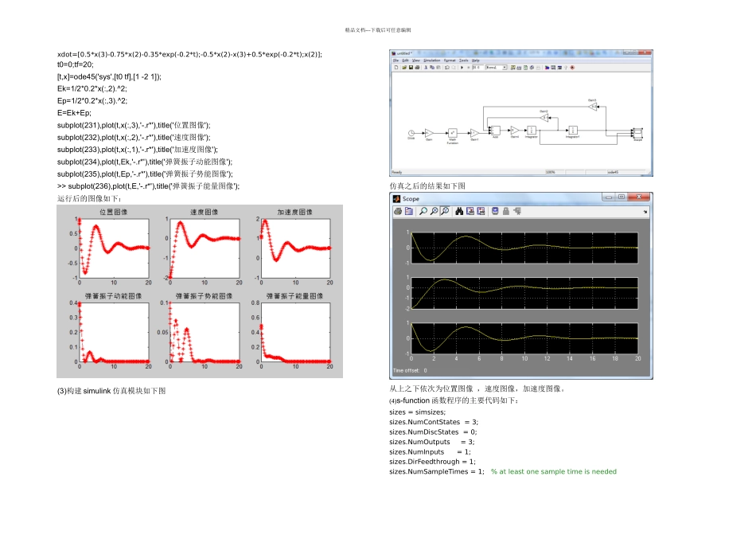Open Scope Parameters icon
Viewport: 756px width, 535px height.
[409, 211]
